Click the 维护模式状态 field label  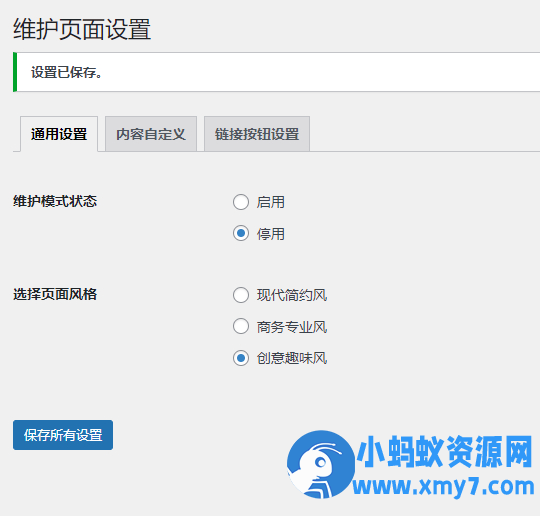55,201
